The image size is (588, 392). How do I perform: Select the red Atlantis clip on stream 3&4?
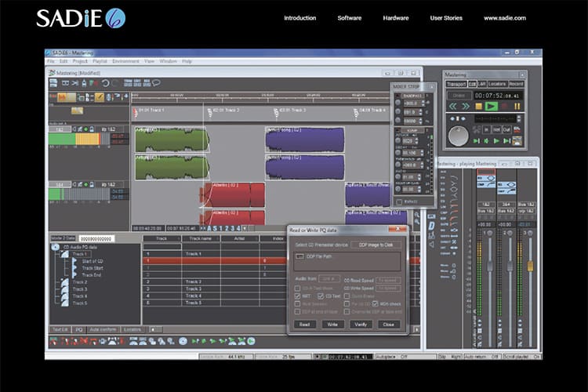232,195
